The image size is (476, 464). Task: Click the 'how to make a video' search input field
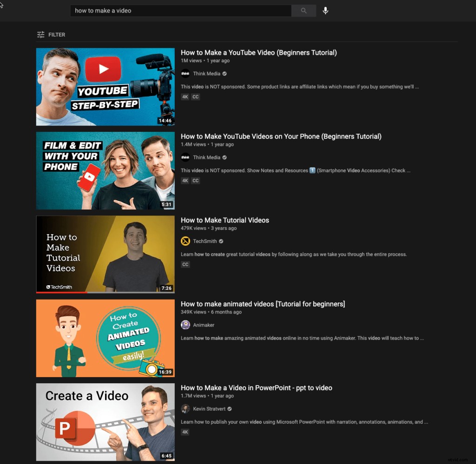[180, 10]
